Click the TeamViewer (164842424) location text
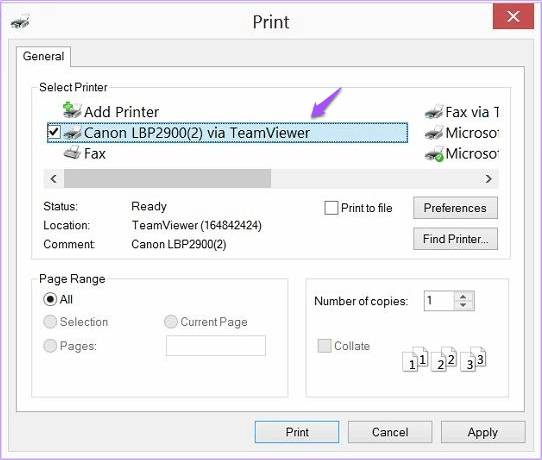Viewport: 542px width, 460px height. coord(197,225)
